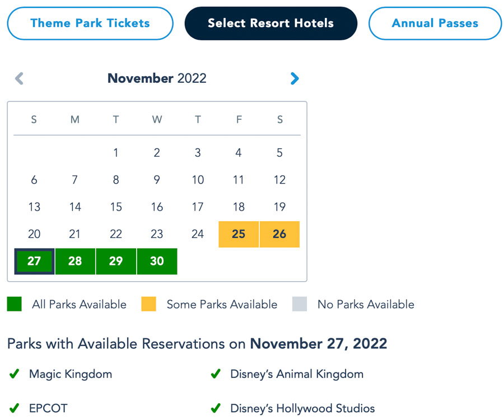Switch to Theme Park Tickets tab
The height and width of the screenshot is (420, 504).
coord(90,24)
